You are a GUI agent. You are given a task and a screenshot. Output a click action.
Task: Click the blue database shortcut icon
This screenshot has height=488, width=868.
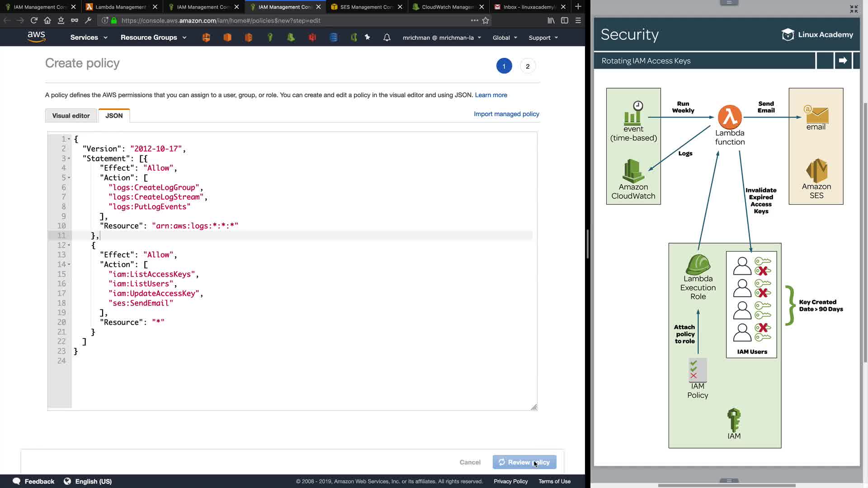334,38
